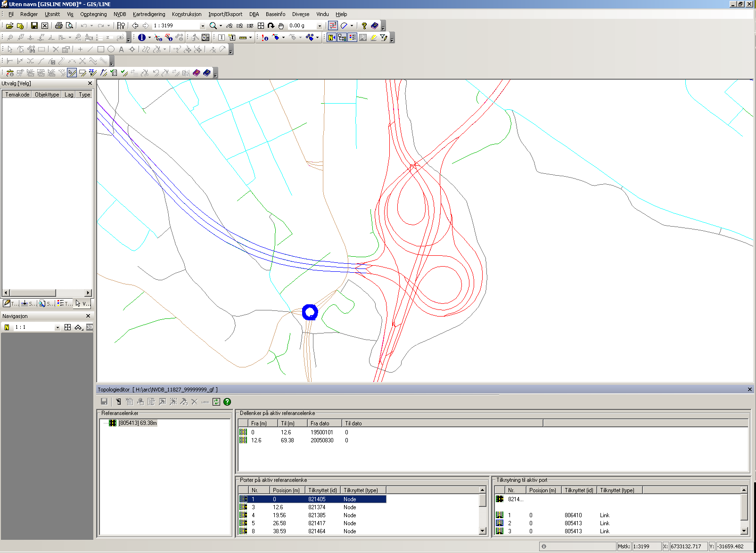
Task: Click the delete X icon in Topologieditor toolbar
Action: click(x=194, y=401)
